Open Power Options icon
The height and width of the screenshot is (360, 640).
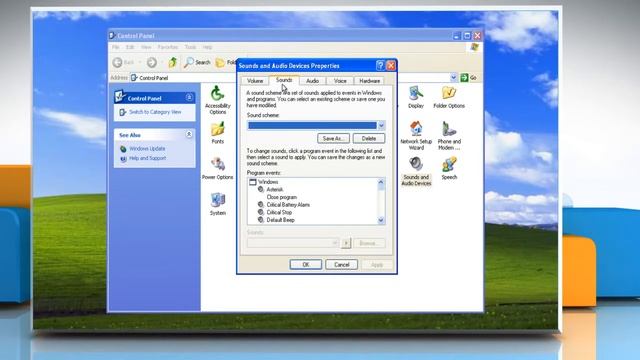point(218,168)
